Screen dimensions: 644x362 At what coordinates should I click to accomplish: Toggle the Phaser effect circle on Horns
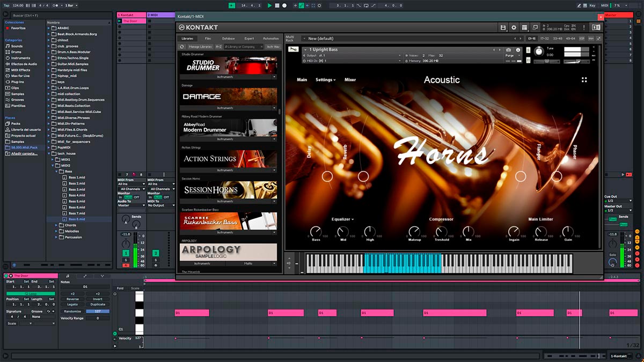click(x=557, y=176)
